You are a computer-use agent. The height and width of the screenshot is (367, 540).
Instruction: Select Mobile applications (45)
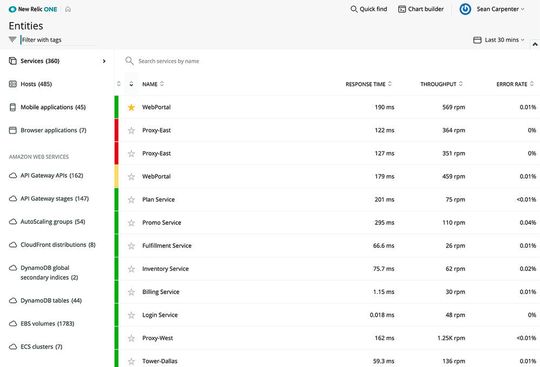53,107
